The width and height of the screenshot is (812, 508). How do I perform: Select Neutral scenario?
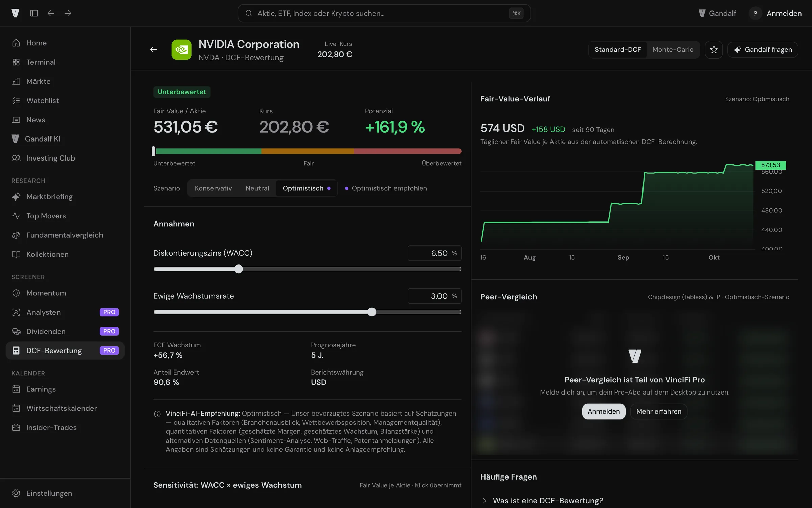point(257,188)
